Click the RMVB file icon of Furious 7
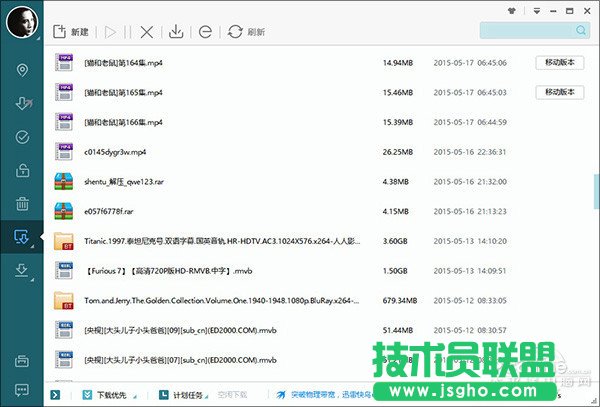 [x=64, y=270]
